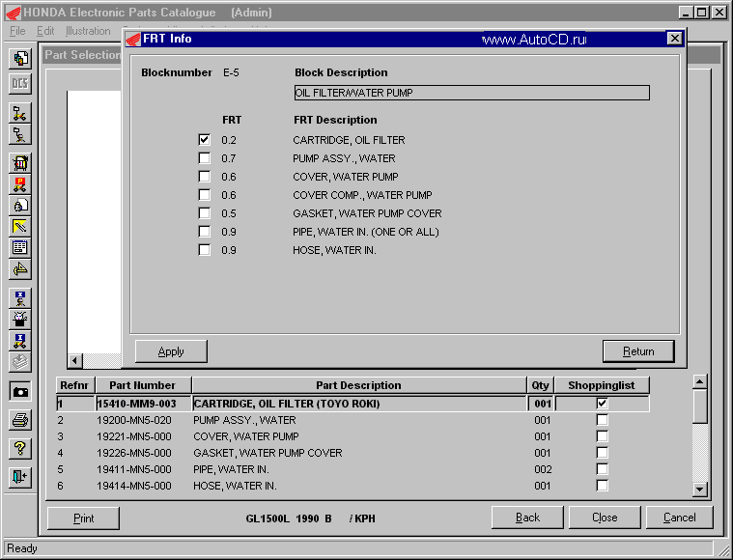Click the Print button
This screenshot has width=733, height=560.
(x=84, y=518)
